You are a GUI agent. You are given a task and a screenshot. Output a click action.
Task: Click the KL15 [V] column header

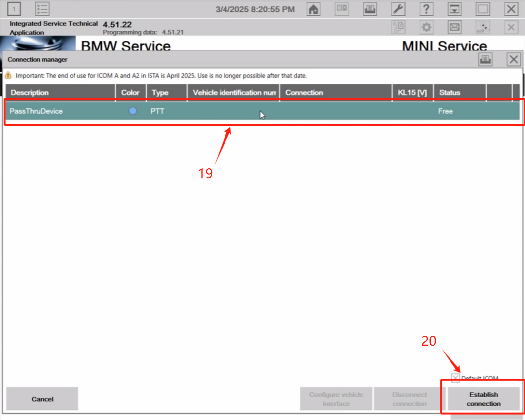pyautogui.click(x=412, y=93)
